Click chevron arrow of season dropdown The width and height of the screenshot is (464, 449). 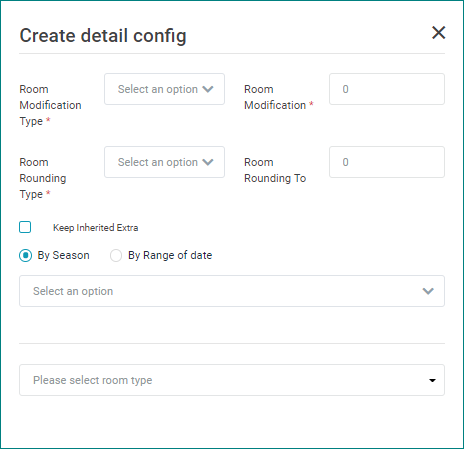tap(428, 291)
